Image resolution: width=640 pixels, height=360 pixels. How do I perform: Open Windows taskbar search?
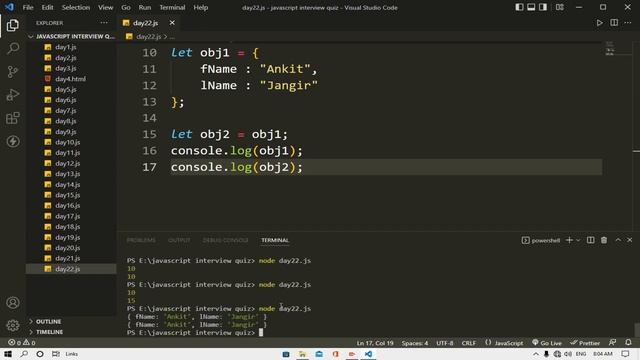tap(24, 354)
